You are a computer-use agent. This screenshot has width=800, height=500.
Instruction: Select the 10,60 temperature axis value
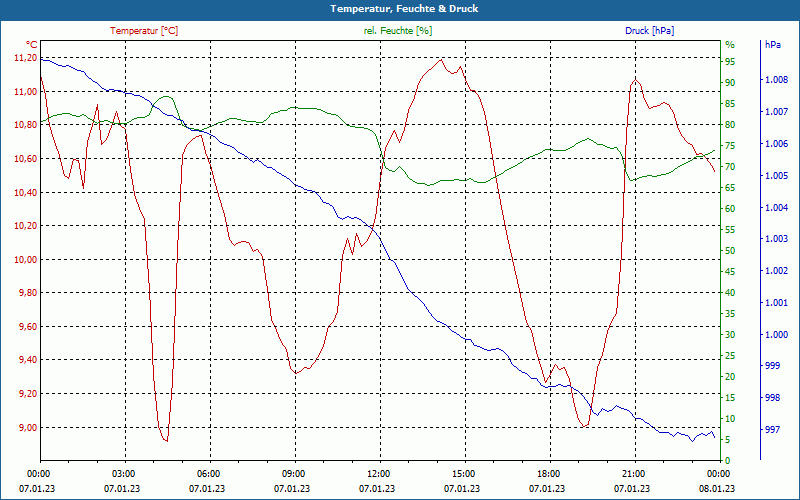pos(26,159)
